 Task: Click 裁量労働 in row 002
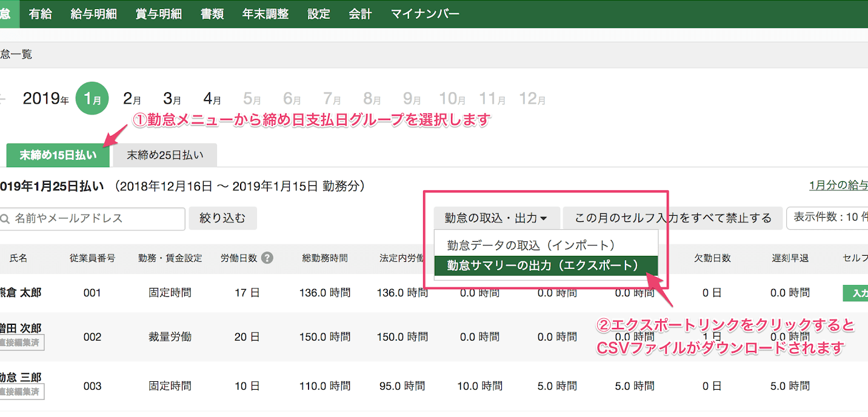pos(170,337)
